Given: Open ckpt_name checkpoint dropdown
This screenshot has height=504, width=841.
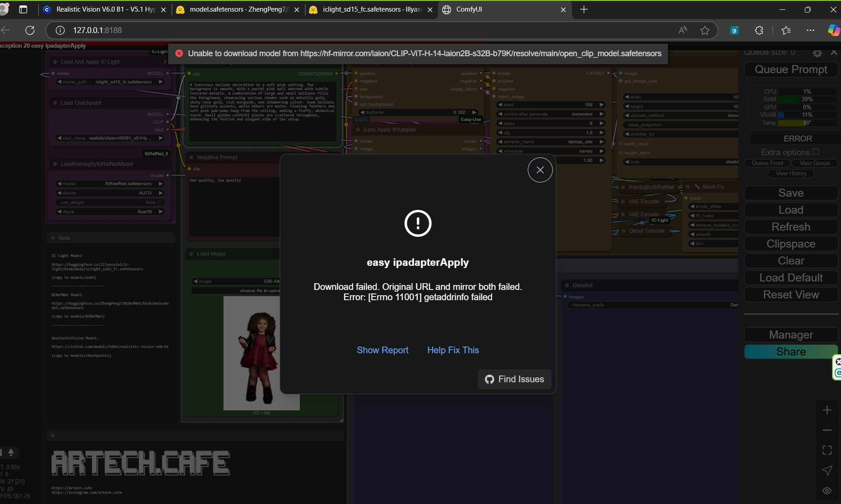Looking at the screenshot, I should (x=110, y=138).
